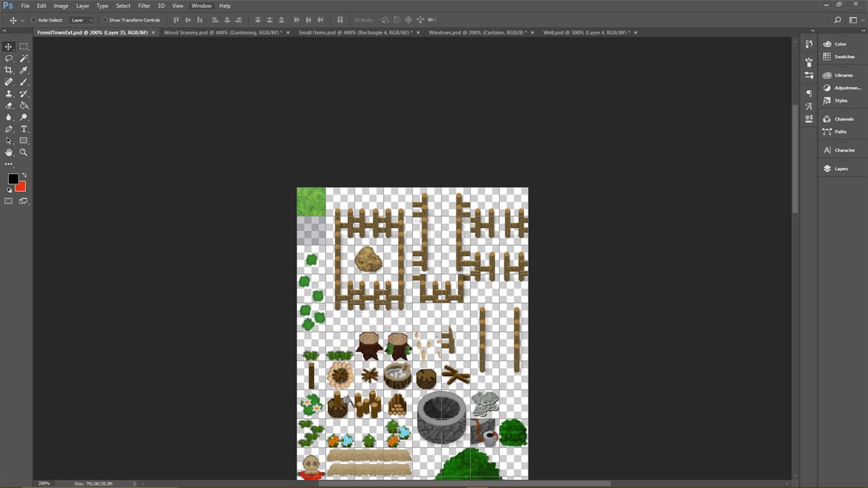Select the Path Selection tool
Viewport: 868px width, 488px height.
pos(9,140)
